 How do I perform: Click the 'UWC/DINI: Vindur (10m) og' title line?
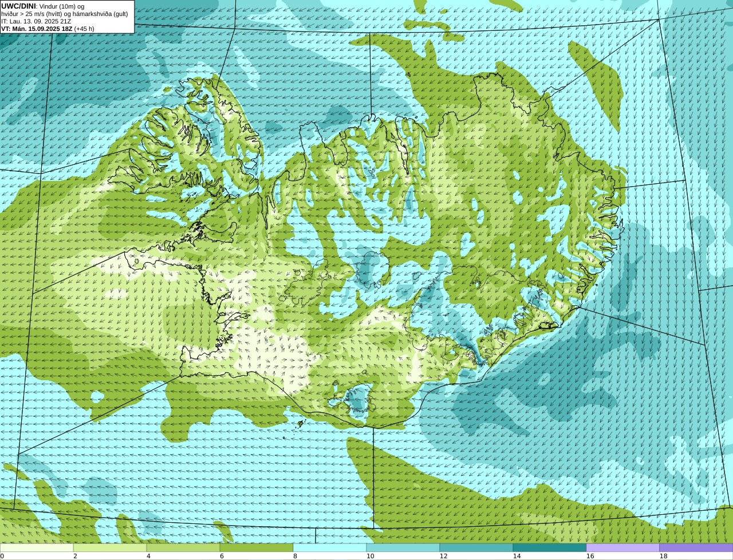click(43, 6)
